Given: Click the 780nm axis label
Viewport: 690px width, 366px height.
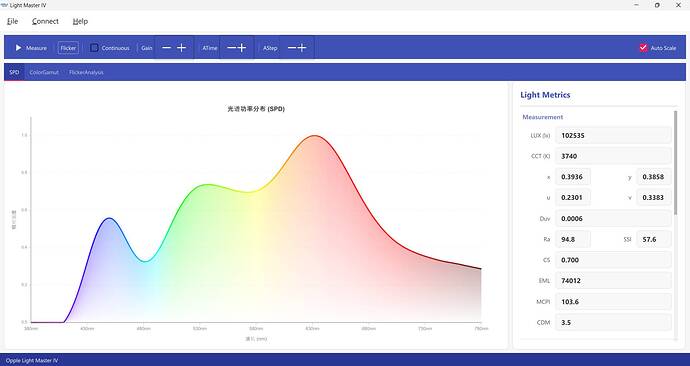Looking at the screenshot, I should coord(481,329).
